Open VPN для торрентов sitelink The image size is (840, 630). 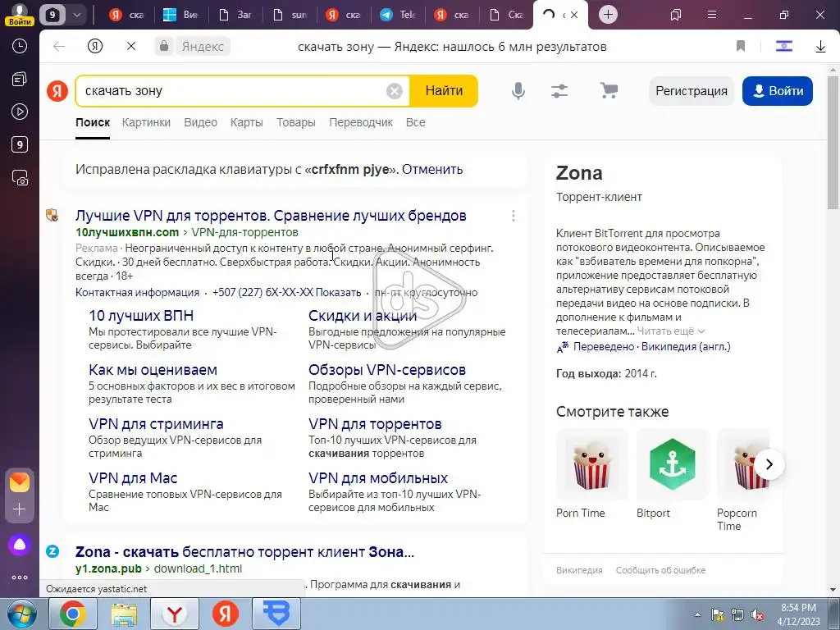pyautogui.click(x=375, y=424)
